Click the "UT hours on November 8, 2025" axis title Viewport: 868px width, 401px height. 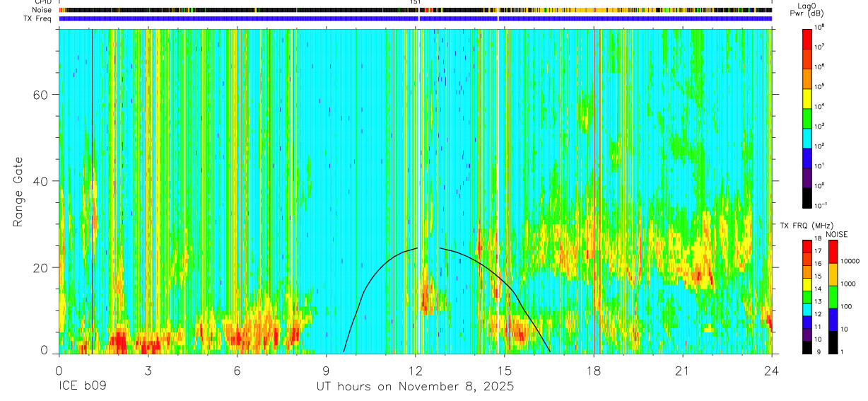click(x=415, y=388)
